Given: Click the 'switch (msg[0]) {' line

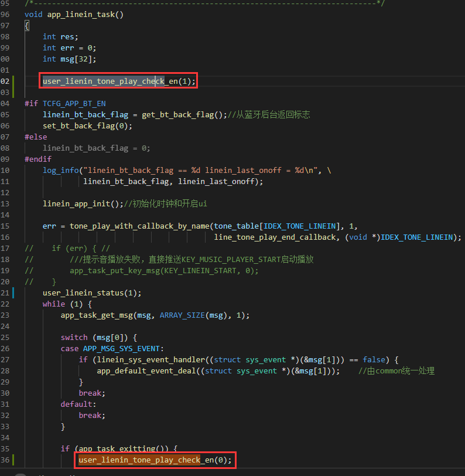Looking at the screenshot, I should pos(99,338).
